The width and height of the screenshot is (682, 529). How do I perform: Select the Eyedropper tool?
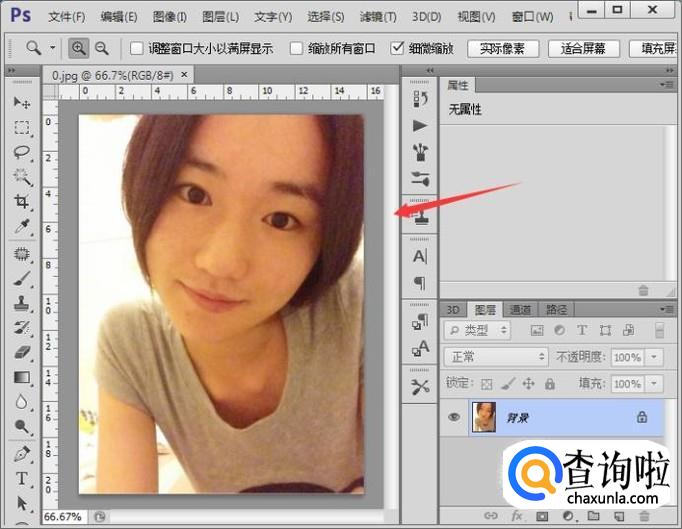[x=21, y=228]
